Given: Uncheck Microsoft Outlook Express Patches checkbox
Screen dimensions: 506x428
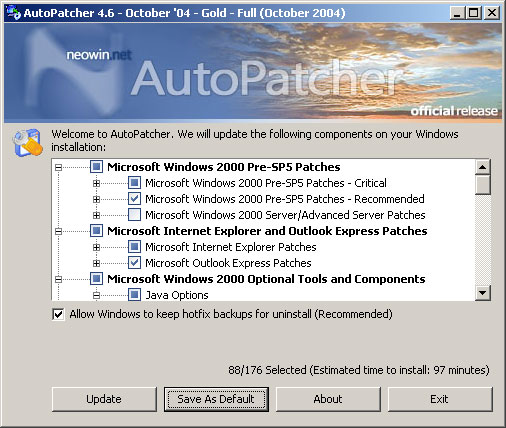Looking at the screenshot, I should click(x=134, y=262).
